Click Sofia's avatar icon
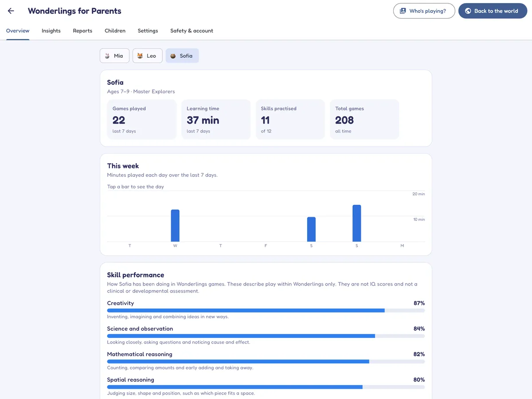 [x=173, y=56]
